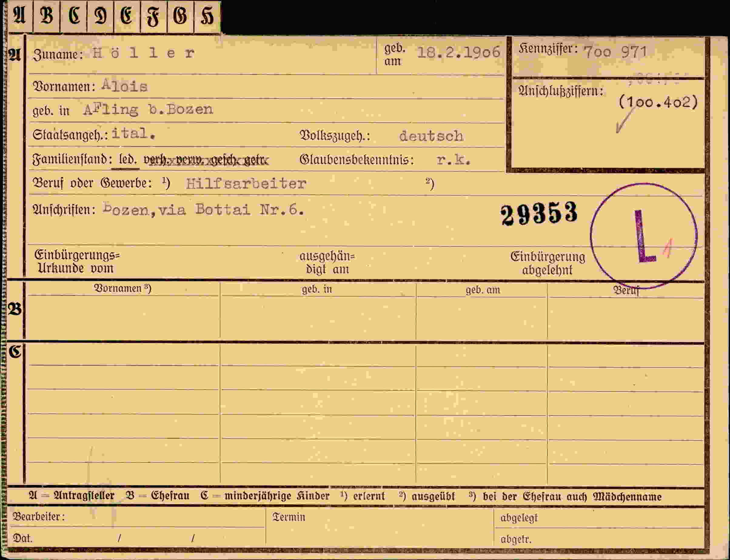Click the "Glaubensbekenntnis:" label
Image resolution: width=730 pixels, height=560 pixels.
[356, 160]
